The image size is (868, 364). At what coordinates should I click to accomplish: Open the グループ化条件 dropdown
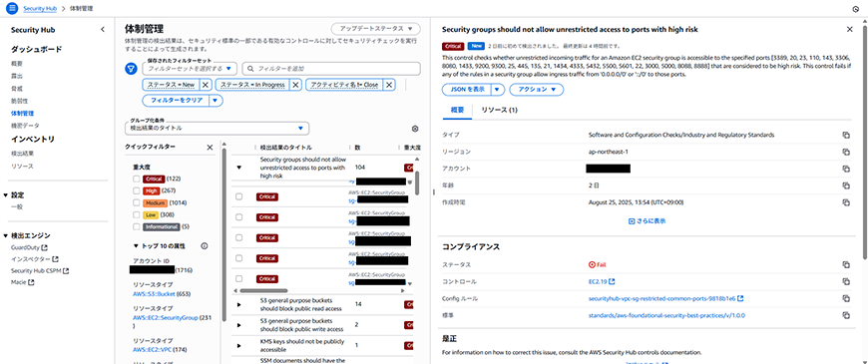217,128
